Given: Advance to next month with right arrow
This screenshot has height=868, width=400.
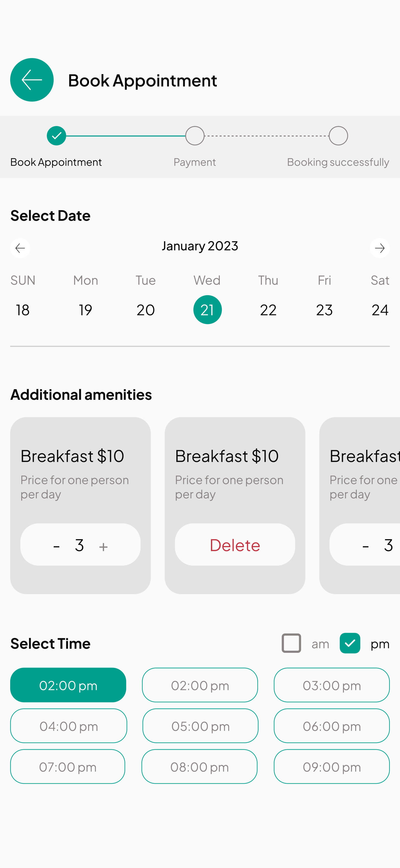Looking at the screenshot, I should (379, 248).
